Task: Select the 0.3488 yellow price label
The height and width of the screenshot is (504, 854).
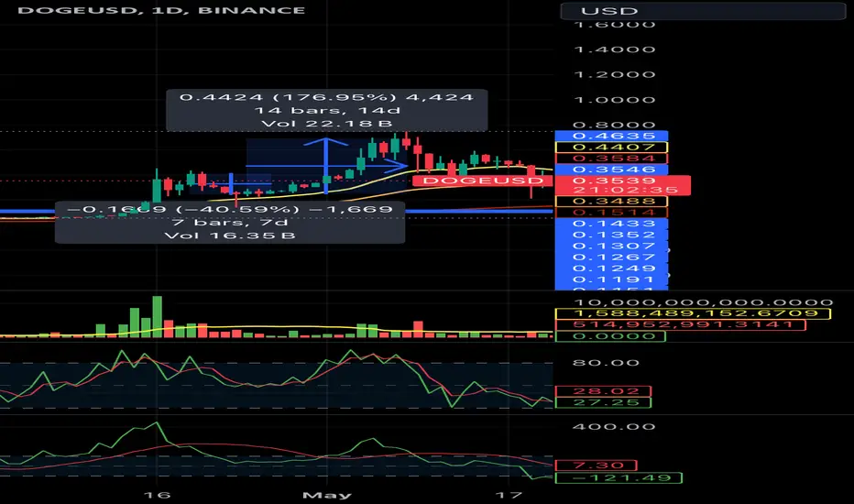Action: point(611,201)
